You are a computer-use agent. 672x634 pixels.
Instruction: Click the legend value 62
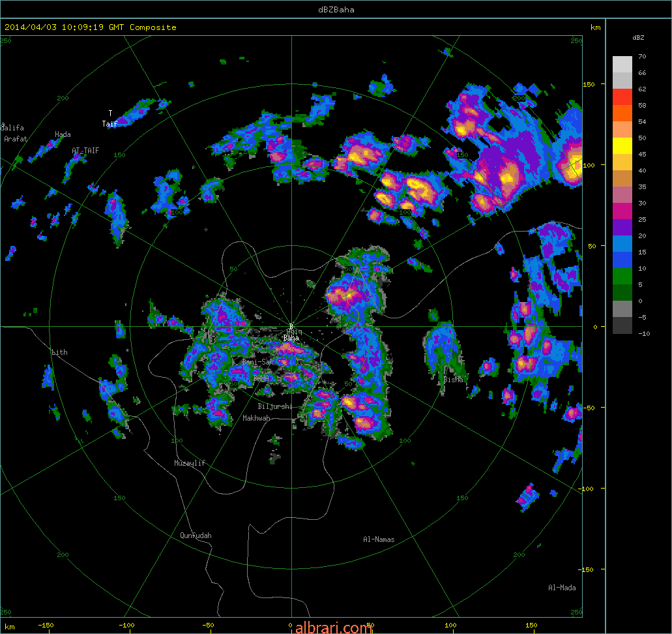(642, 89)
